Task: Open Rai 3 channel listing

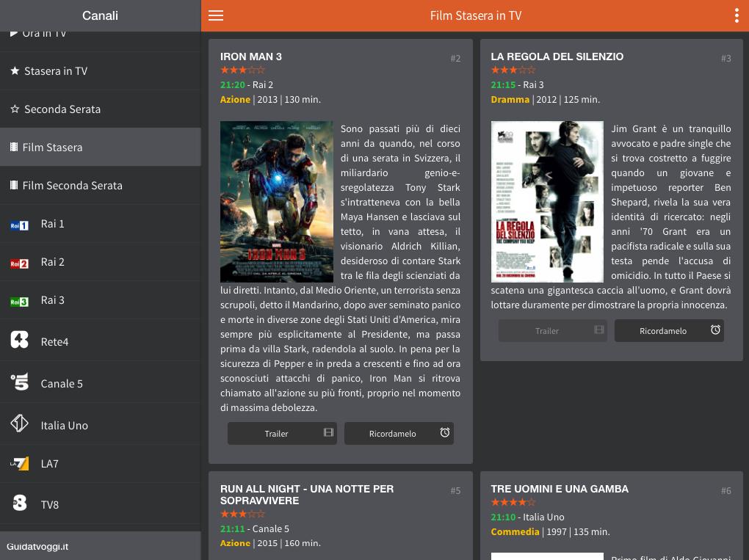Action: [x=101, y=300]
